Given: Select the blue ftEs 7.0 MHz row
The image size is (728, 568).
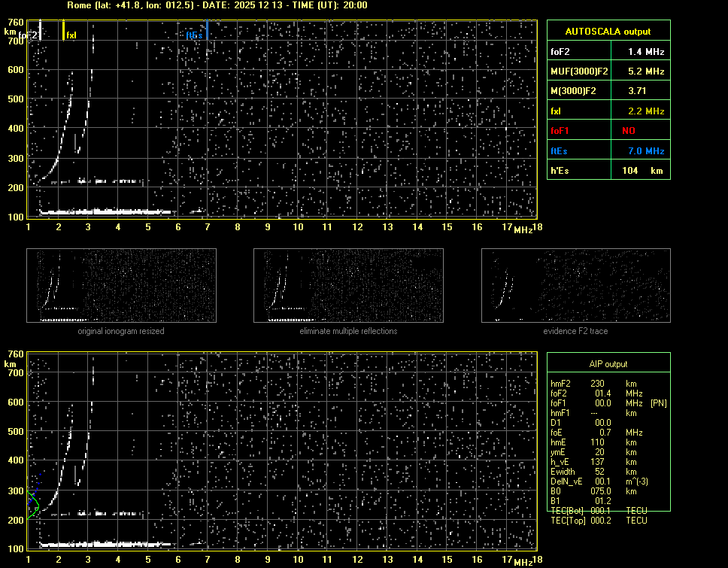Looking at the screenshot, I should [x=607, y=150].
